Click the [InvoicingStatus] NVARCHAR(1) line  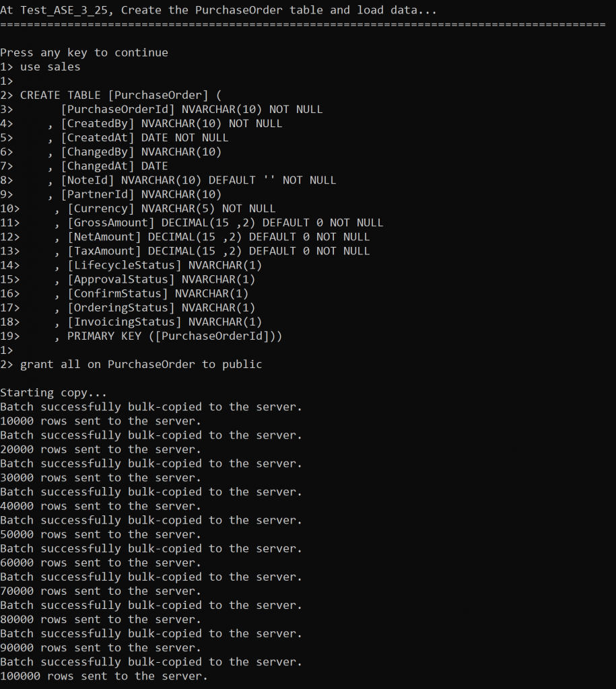[x=158, y=322]
